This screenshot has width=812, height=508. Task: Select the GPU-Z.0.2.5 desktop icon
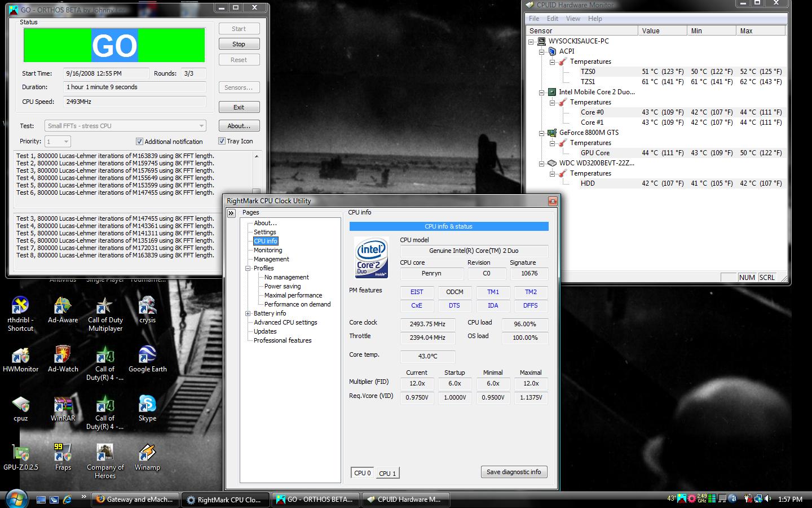coord(20,457)
